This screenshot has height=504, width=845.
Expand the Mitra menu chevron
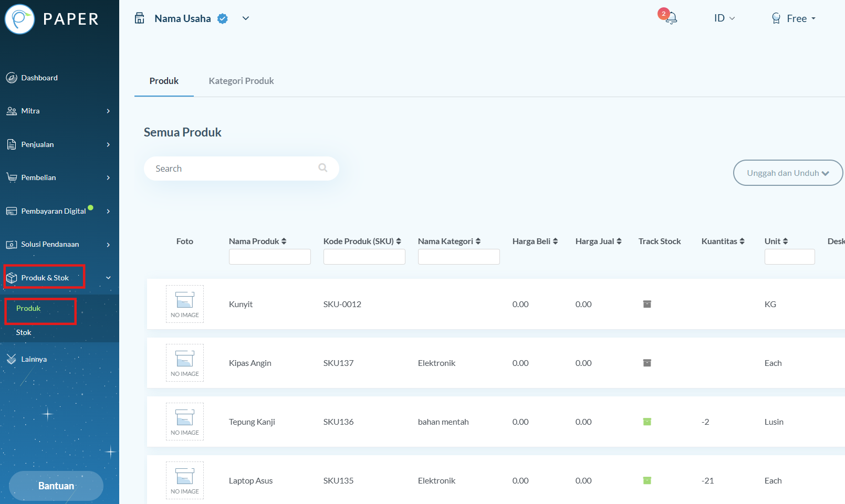pyautogui.click(x=108, y=111)
